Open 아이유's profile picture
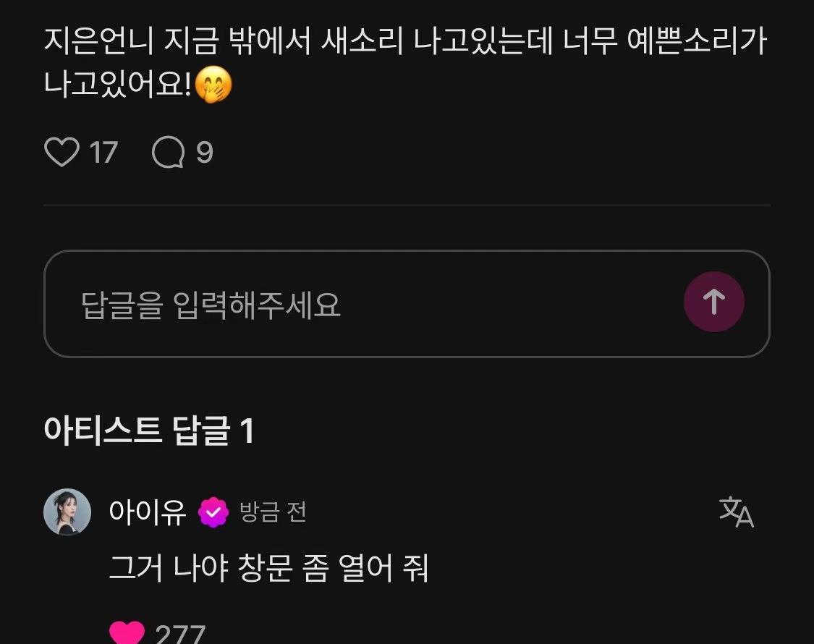The width and height of the screenshot is (814, 644). (67, 512)
